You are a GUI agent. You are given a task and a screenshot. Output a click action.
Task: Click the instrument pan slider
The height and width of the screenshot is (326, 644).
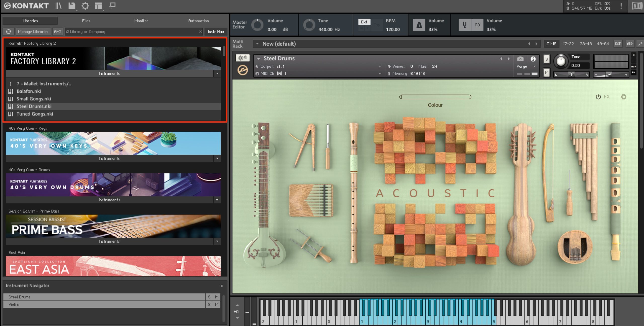[x=571, y=75]
